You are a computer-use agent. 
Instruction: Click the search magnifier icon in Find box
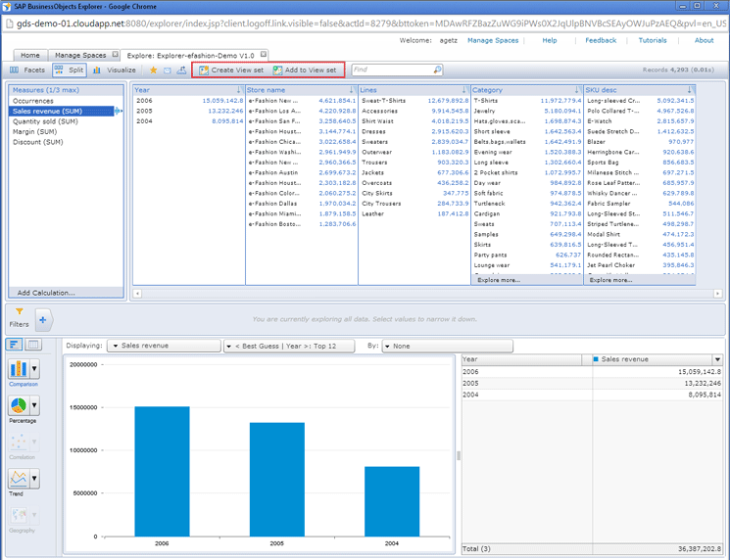point(437,70)
